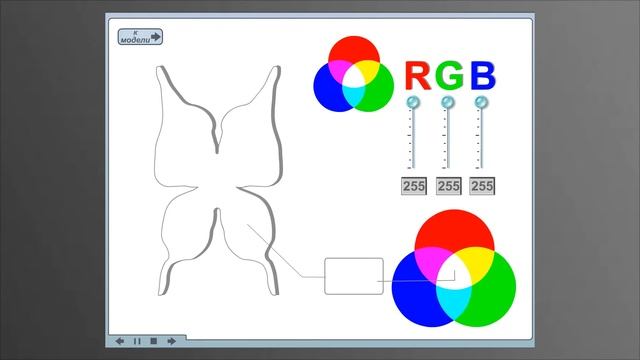This screenshot has height=360, width=640.
Task: Select the green channel 255 value field
Action: pyautogui.click(x=449, y=186)
